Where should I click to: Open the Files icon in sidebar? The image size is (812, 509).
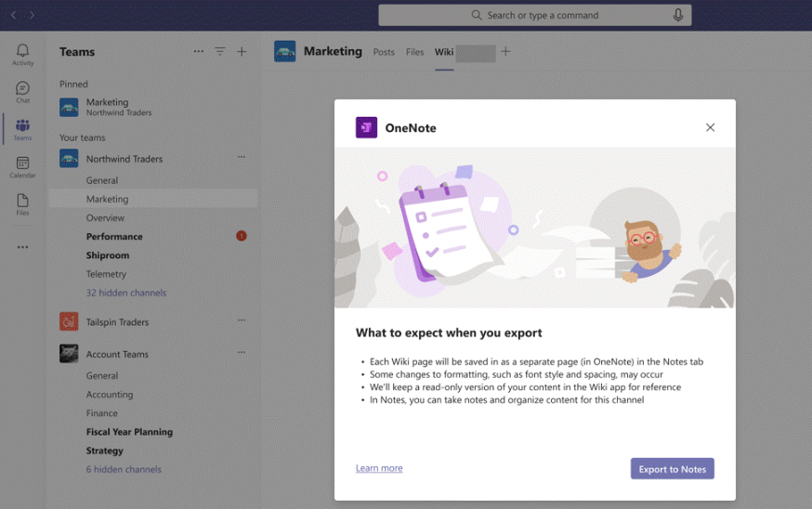(22, 204)
